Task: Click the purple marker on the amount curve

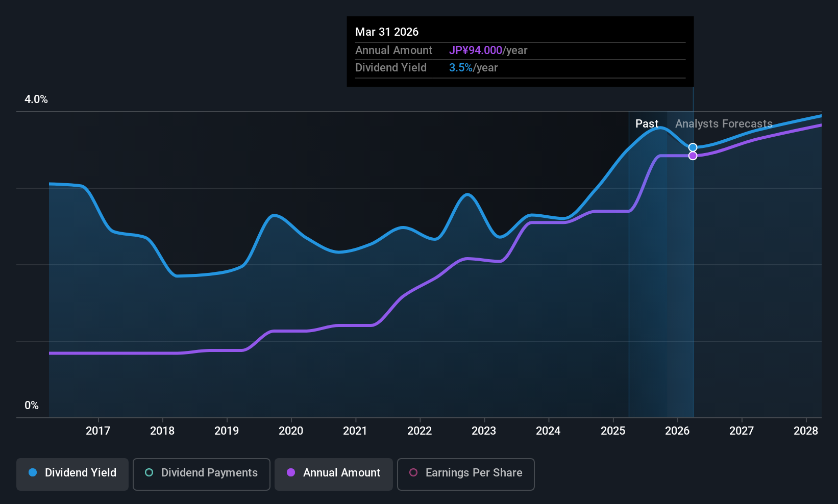Action: 693,155
